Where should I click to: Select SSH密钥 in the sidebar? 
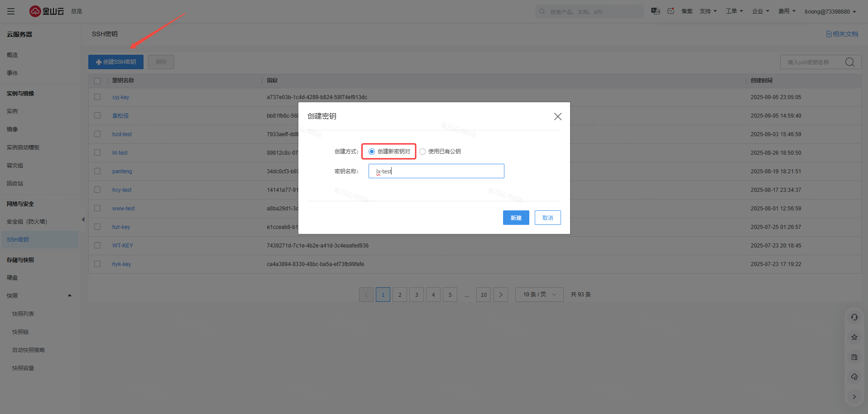tap(40, 240)
